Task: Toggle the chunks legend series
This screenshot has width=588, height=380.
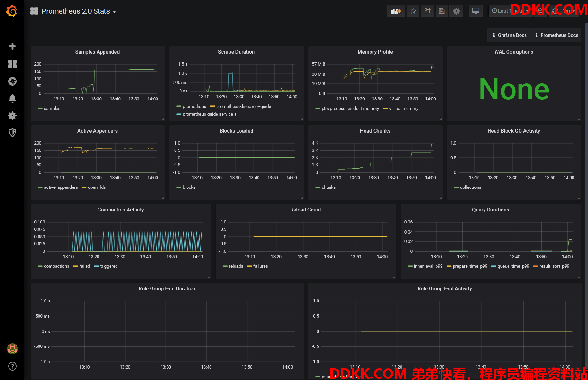Action: pos(329,187)
